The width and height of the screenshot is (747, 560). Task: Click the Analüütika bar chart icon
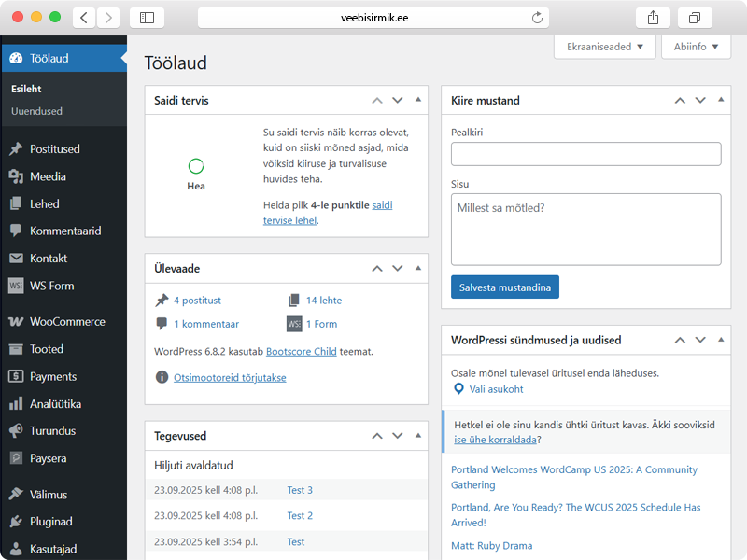point(15,404)
